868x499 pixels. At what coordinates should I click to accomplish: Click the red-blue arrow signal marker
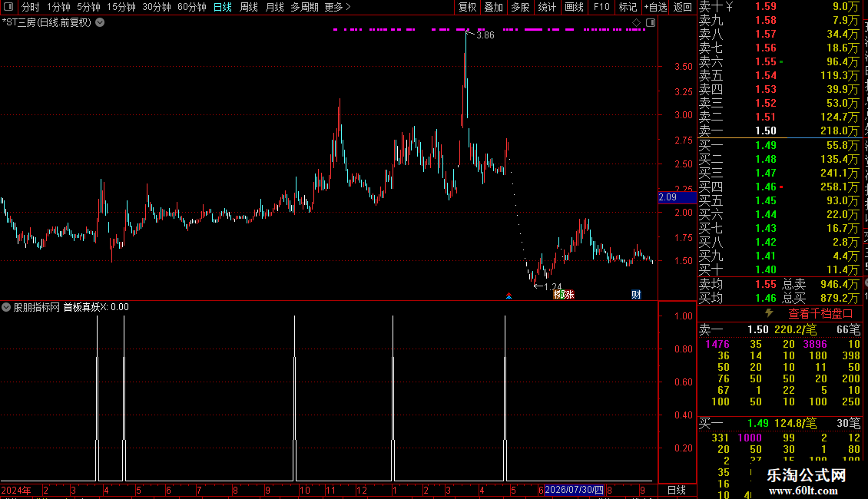[509, 296]
